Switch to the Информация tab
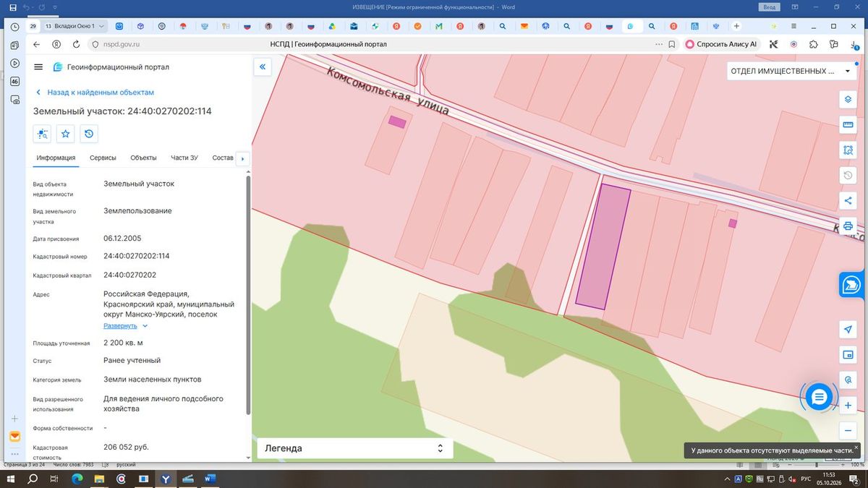The width and height of the screenshot is (868, 488). [56, 158]
